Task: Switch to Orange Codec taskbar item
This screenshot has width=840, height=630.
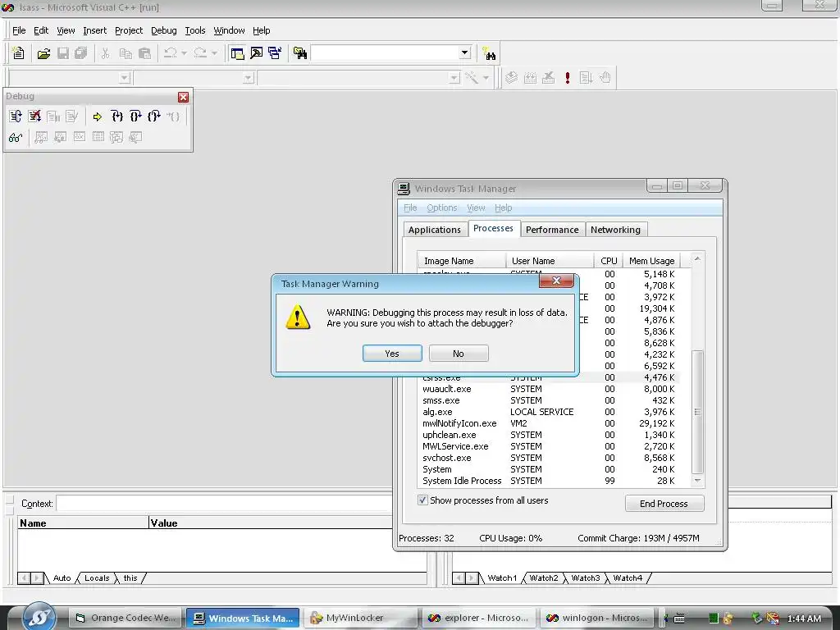Action: click(126, 618)
